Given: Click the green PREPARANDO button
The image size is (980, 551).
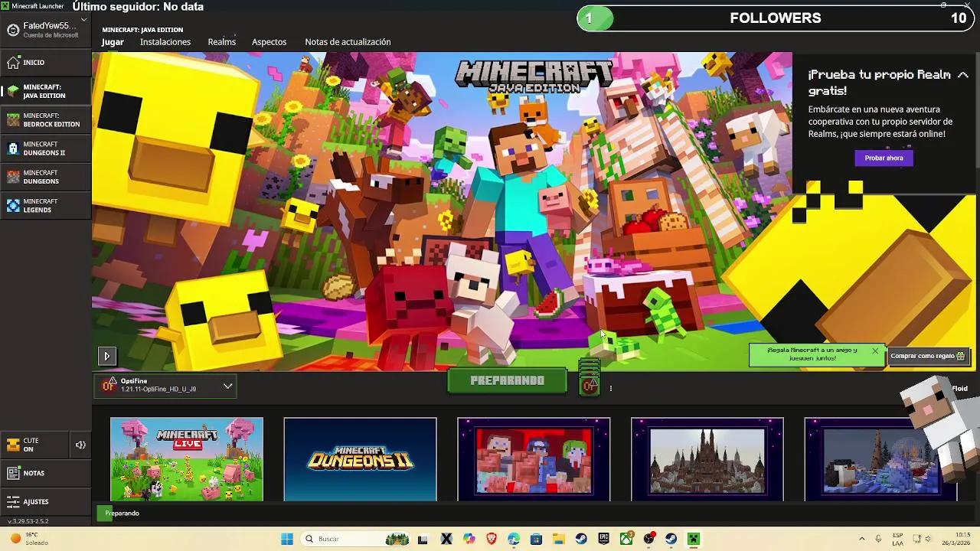Looking at the screenshot, I should pos(507,380).
